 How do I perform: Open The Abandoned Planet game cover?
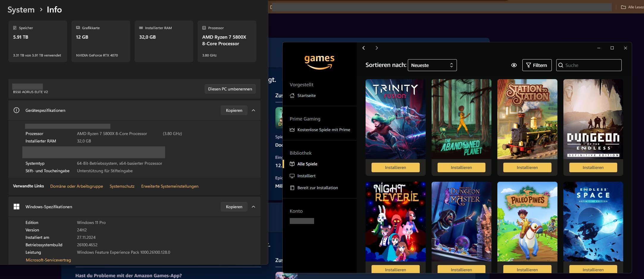point(461,119)
